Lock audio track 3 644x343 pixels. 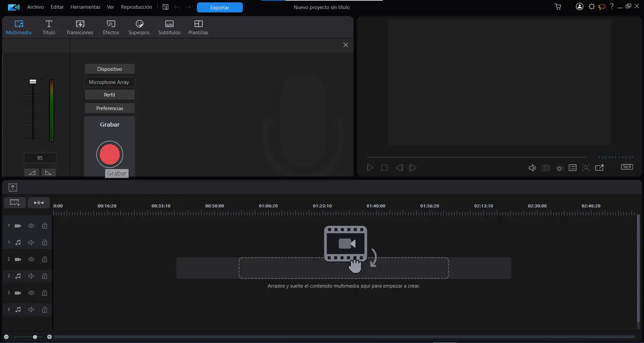pyautogui.click(x=45, y=309)
